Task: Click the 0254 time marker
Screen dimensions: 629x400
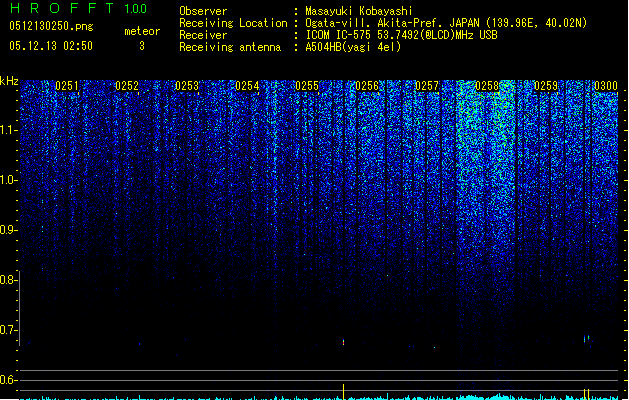Action: 247,86
